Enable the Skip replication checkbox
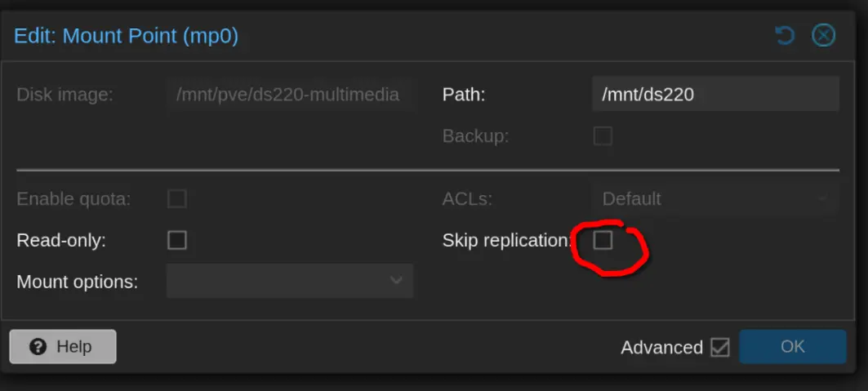Screen dimensions: 868x391 click(603, 241)
